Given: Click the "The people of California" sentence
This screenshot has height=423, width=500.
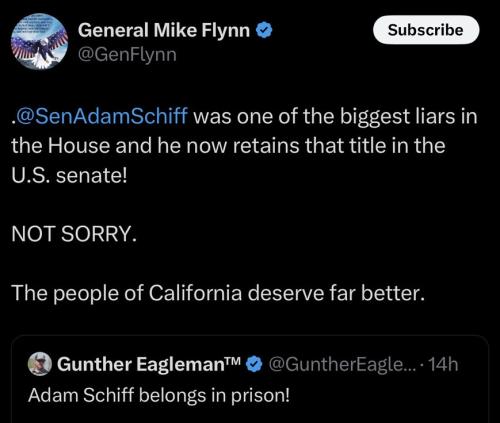Looking at the screenshot, I should [x=218, y=293].
